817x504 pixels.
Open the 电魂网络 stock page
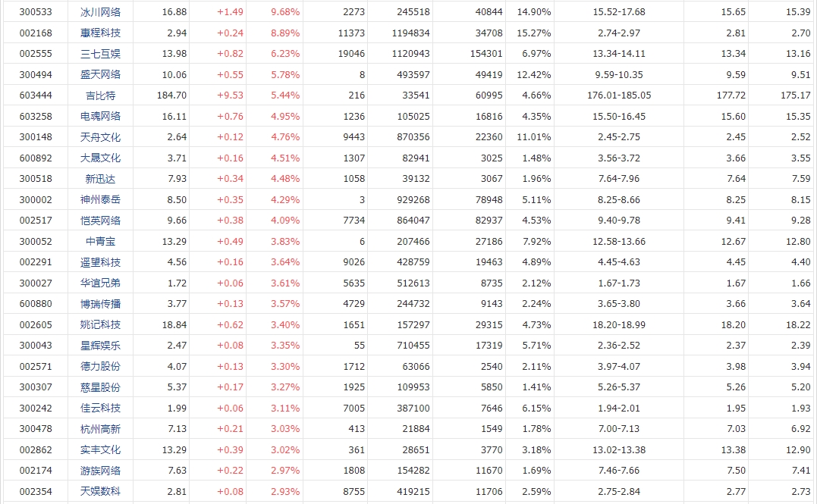(100, 116)
